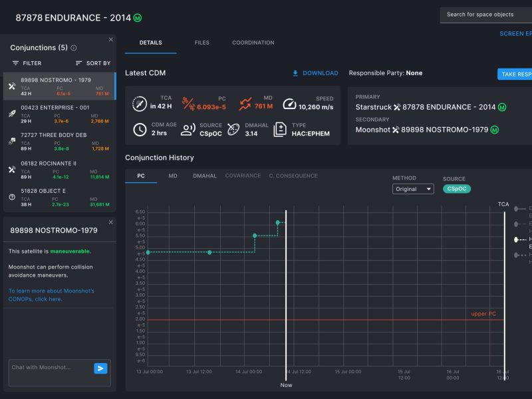Screen dimensions: 532x399
Task: Click the info icon beside Conjunctions (5)
Action: point(74,48)
